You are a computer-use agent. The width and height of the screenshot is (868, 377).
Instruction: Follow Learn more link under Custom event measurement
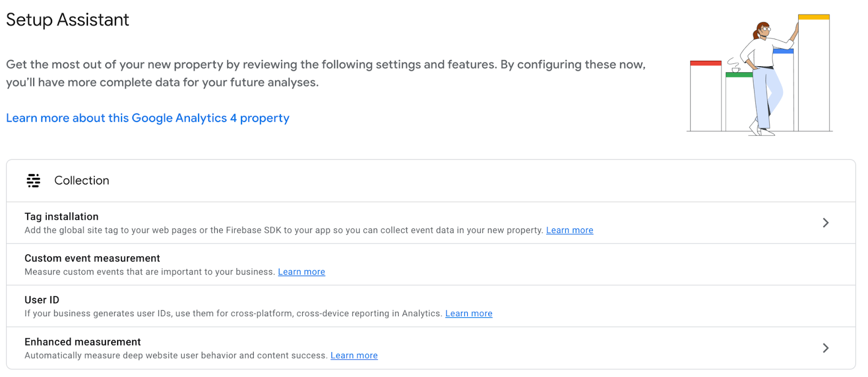pos(301,272)
